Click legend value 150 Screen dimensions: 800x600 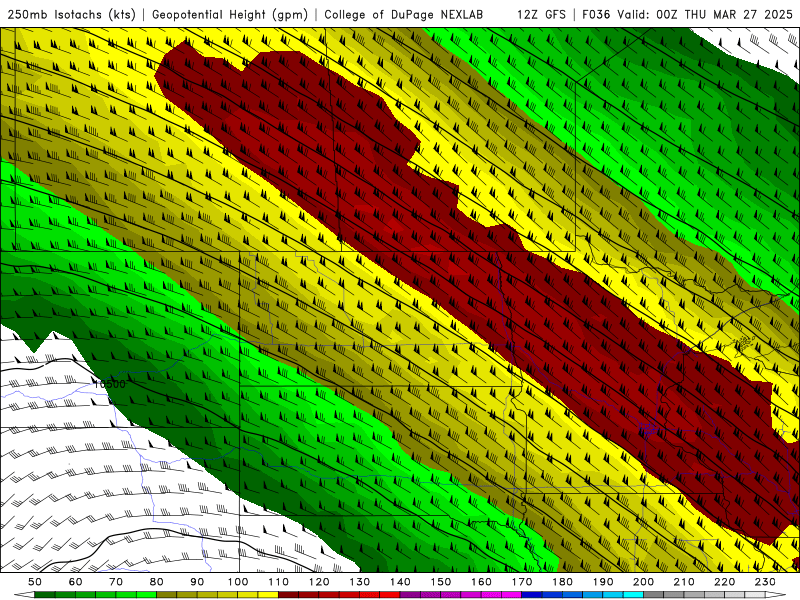440,582
